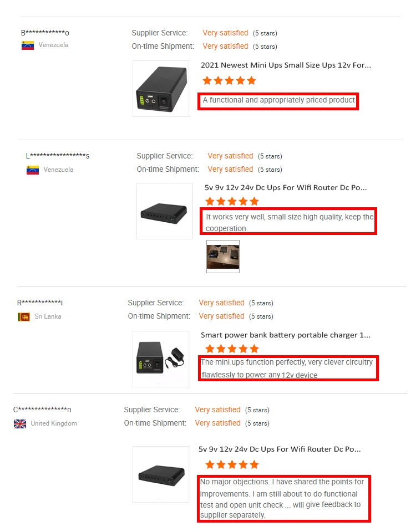Open 'Smart power bank battery portable charger' link
Image resolution: width=416 pixels, height=532 pixels.
[286, 335]
